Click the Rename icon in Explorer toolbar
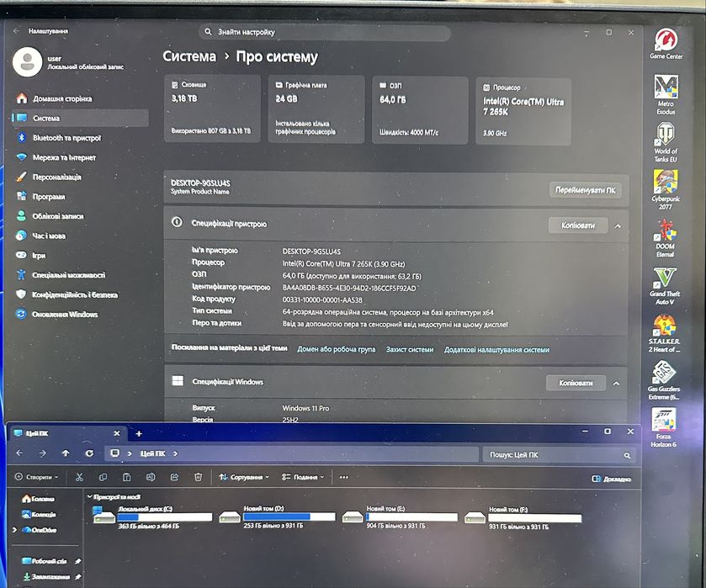 (x=151, y=477)
